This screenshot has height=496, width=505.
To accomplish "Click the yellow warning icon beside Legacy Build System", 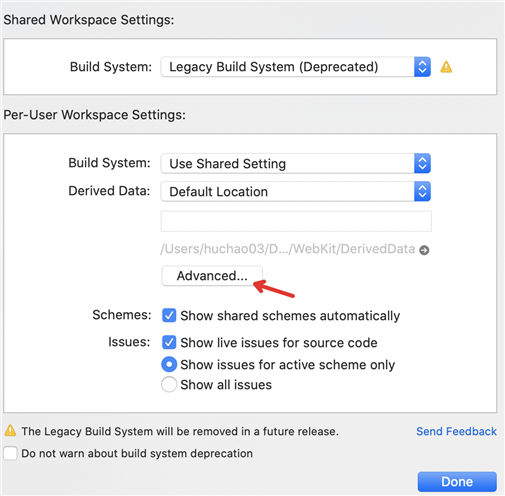I will tap(446, 67).
